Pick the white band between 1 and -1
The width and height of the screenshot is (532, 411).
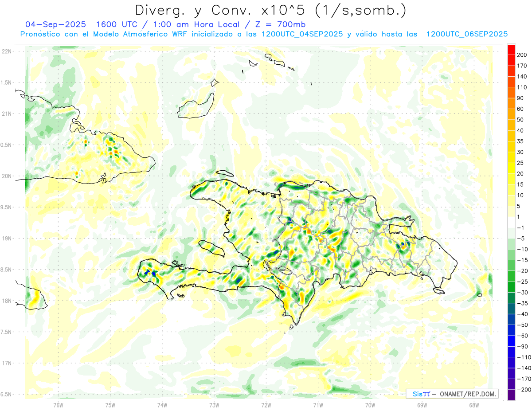(511, 223)
